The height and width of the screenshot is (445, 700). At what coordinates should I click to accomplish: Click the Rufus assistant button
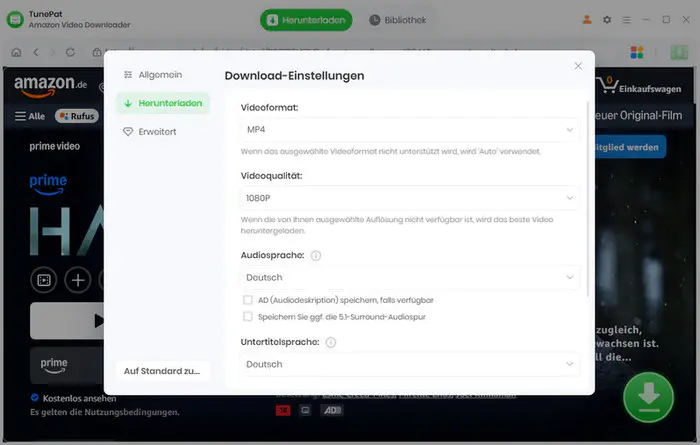[77, 116]
